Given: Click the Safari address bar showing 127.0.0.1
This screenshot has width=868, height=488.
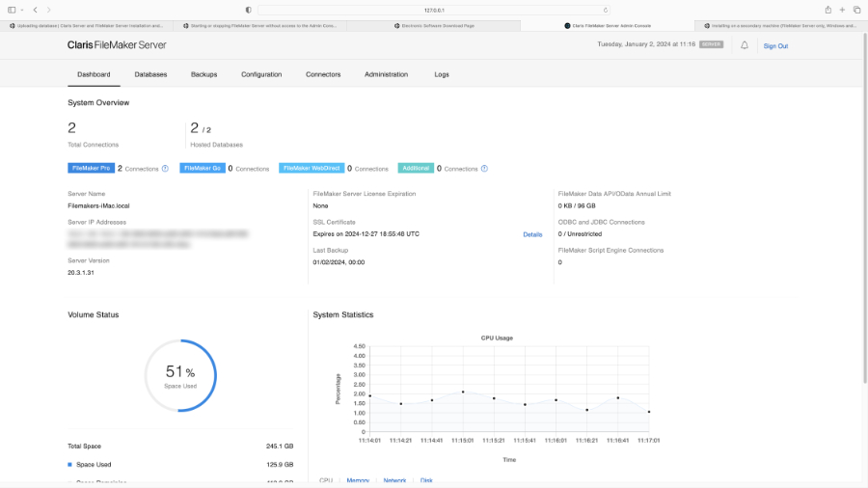Looking at the screenshot, I should click(434, 10).
